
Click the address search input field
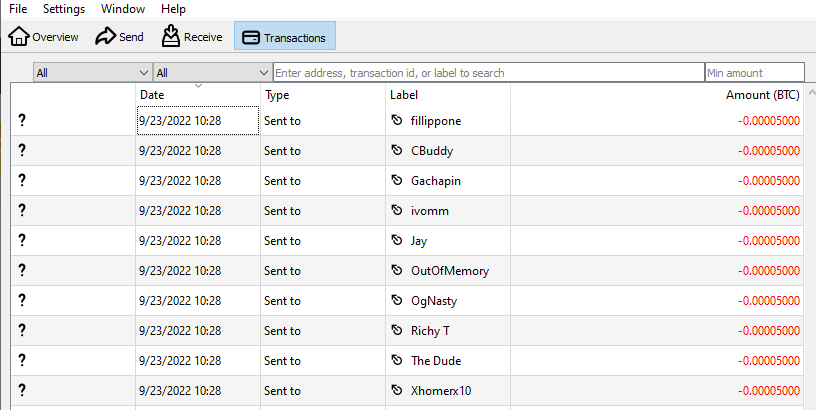pyautogui.click(x=489, y=73)
